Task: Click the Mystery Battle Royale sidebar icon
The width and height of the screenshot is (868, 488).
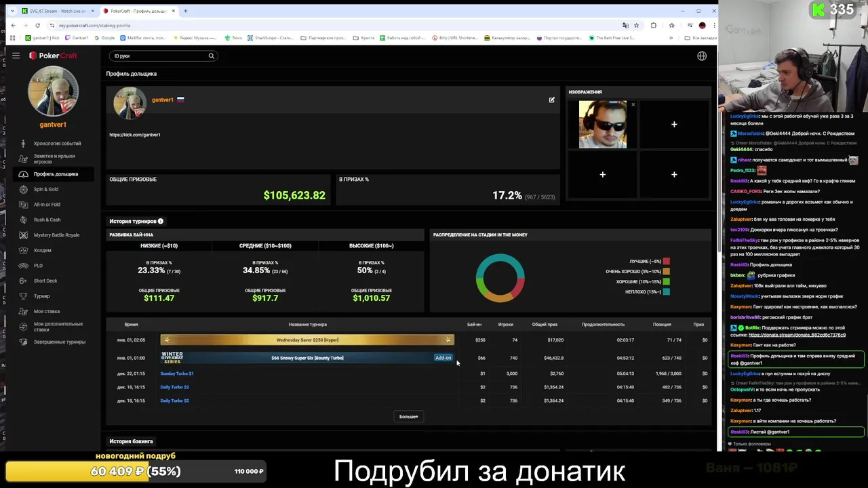Action: click(23, 235)
